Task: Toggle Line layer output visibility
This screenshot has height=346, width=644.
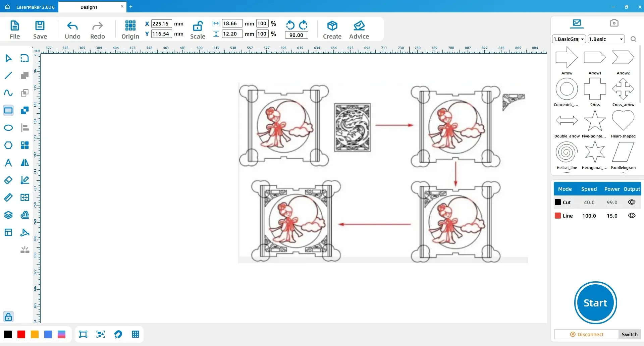Action: click(632, 216)
